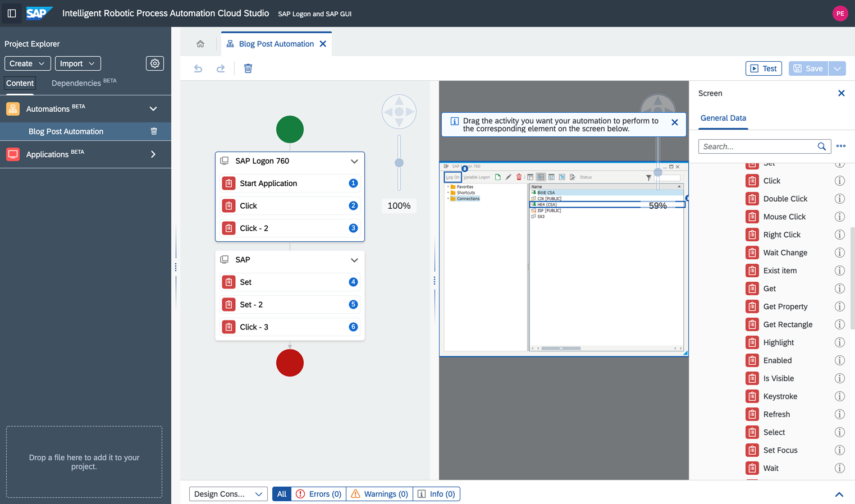This screenshot has width=855, height=504.
Task: Click the Screen panel vertical scrollbar
Action: point(852,278)
